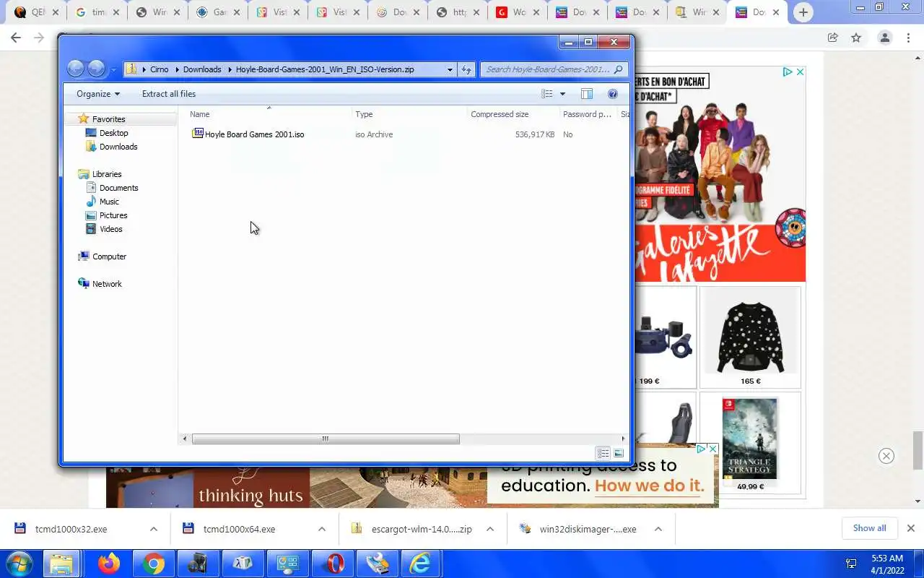Open the Organize dropdown menu

coord(98,94)
